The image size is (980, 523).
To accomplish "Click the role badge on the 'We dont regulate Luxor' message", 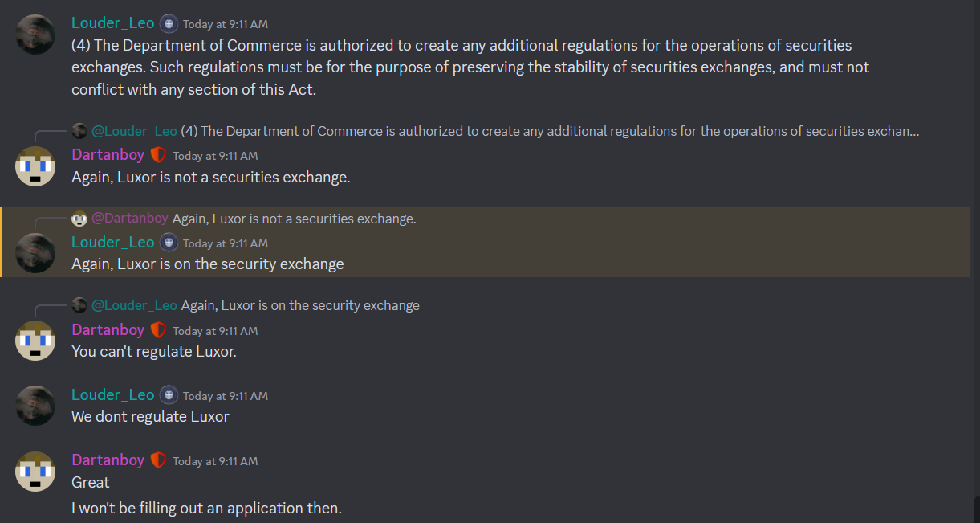I will [x=169, y=395].
